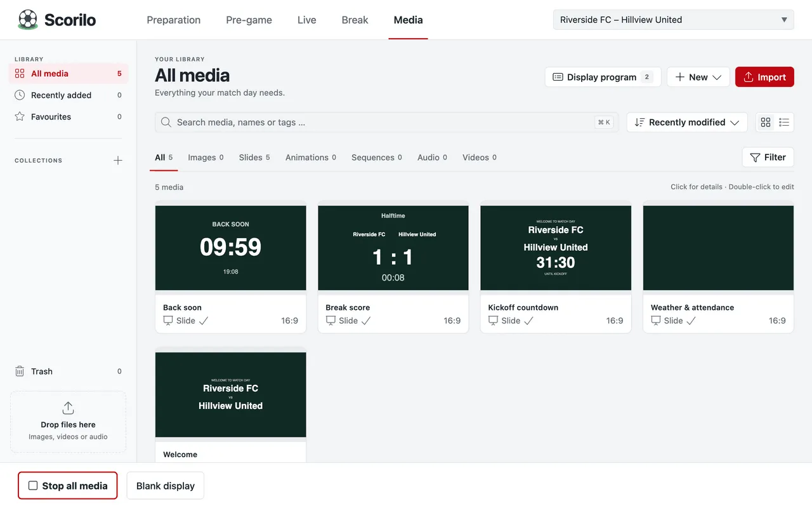Viewport: 812px width, 508px height.
Task: Focus the Search media input field
Action: [386, 123]
